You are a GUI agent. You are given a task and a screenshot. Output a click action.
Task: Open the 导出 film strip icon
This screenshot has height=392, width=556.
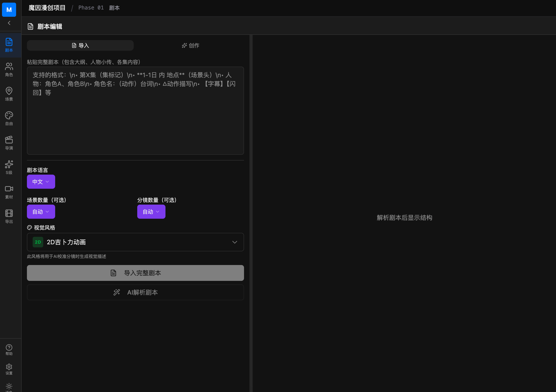(x=9, y=216)
